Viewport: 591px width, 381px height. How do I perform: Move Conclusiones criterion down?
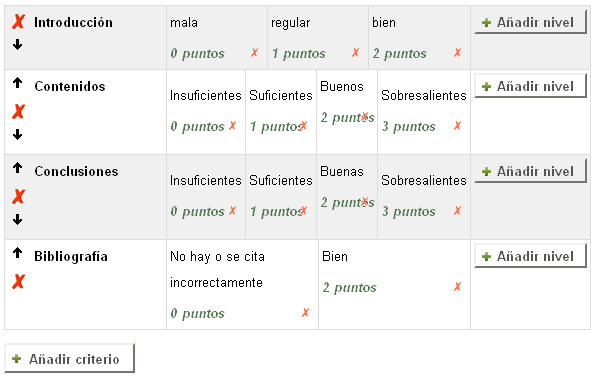point(17,219)
